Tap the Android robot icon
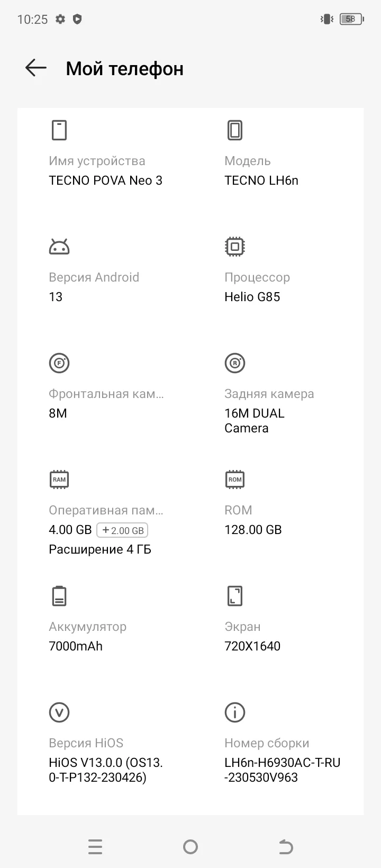Image resolution: width=381 pixels, height=868 pixels. pos(59,247)
